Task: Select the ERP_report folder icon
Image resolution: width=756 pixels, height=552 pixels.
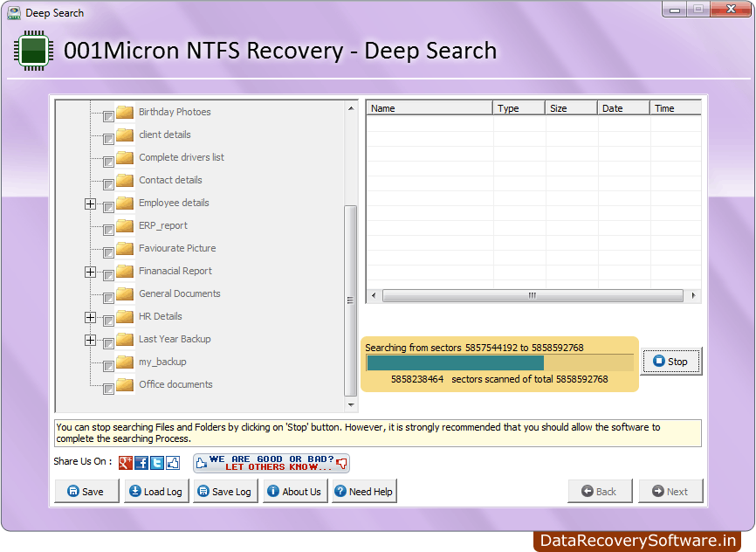Action: [x=125, y=225]
